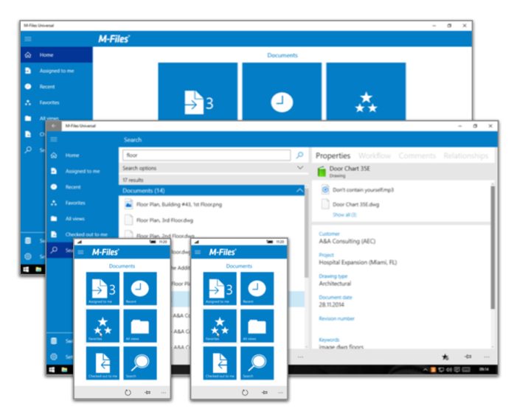Select Home in the back window sidebar
Image resolution: width=517 pixels, height=420 pixels.
(x=57, y=55)
